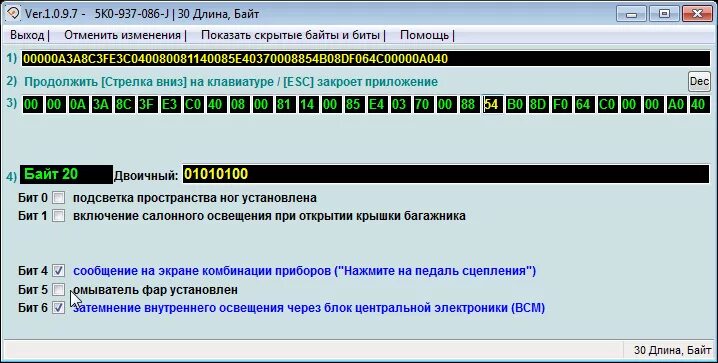Maximize the coding window
Screen dimensions: 718x363
pyautogui.click(x=664, y=14)
